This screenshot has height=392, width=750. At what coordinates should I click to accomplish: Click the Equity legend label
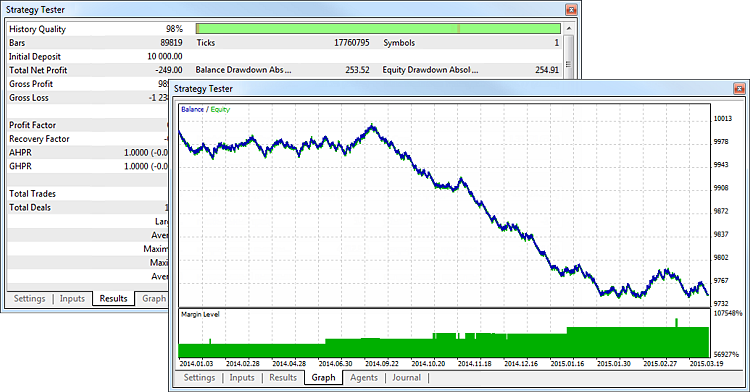click(220, 109)
